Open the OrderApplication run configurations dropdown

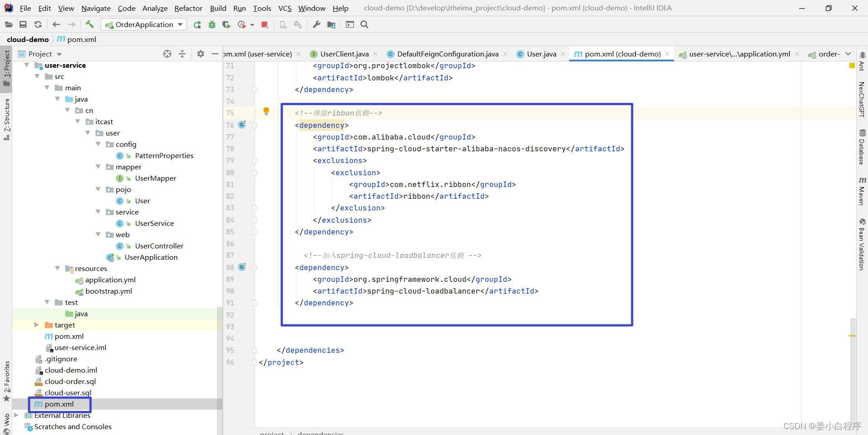pos(180,24)
